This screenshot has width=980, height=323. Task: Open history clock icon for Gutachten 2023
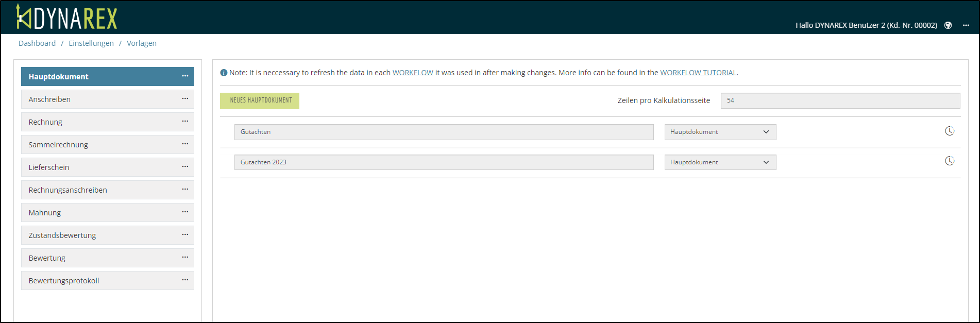coord(949,161)
